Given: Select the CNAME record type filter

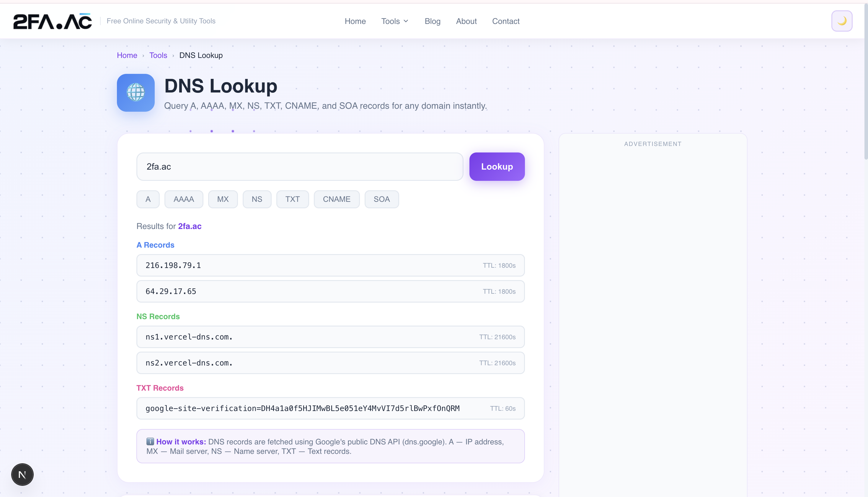Looking at the screenshot, I should [337, 199].
